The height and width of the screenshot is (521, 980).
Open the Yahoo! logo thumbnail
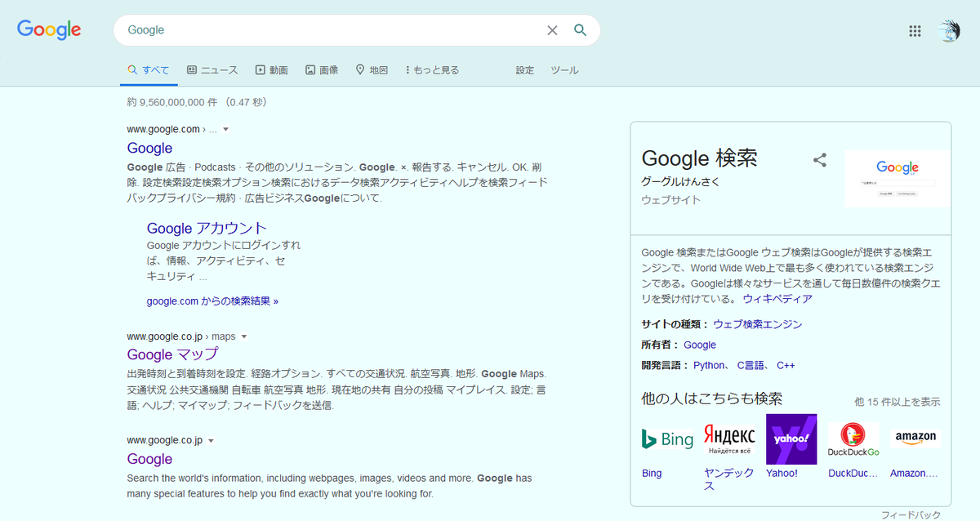(791, 439)
